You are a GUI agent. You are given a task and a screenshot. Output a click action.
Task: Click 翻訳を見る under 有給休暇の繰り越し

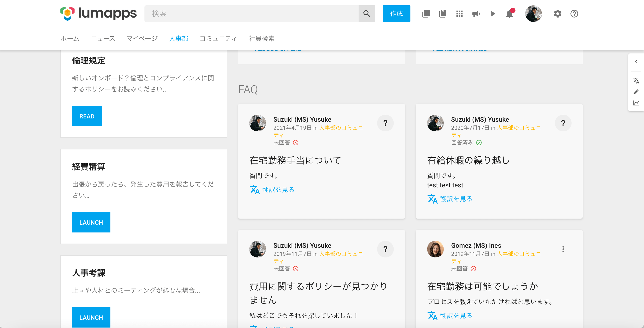click(456, 199)
